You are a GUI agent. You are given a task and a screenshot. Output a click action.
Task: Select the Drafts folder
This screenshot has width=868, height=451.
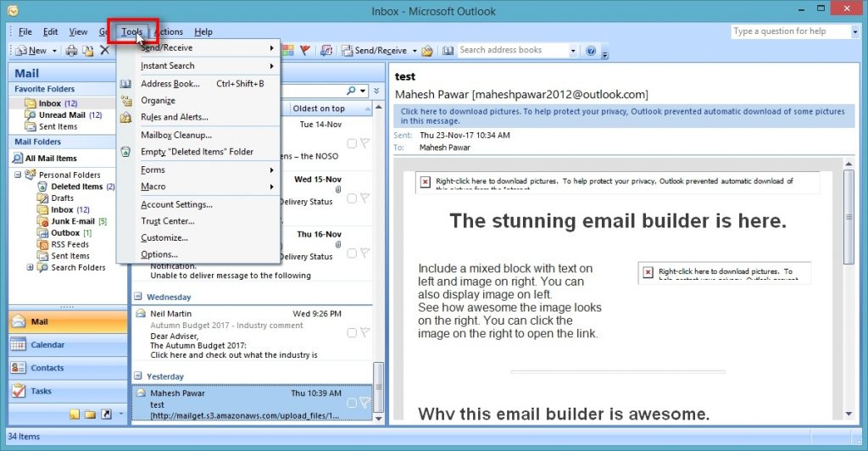click(55, 198)
